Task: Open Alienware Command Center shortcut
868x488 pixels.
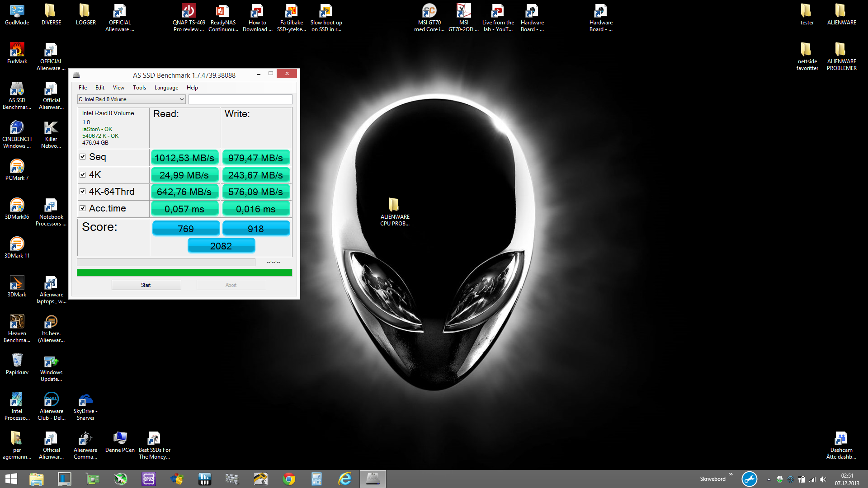Action: coord(85,445)
